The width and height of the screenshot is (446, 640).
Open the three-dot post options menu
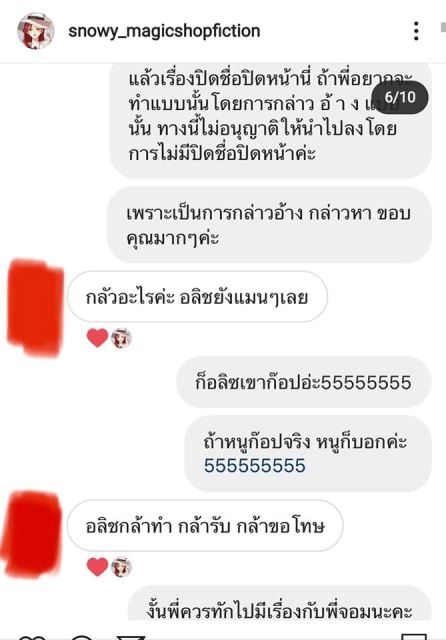(416, 31)
